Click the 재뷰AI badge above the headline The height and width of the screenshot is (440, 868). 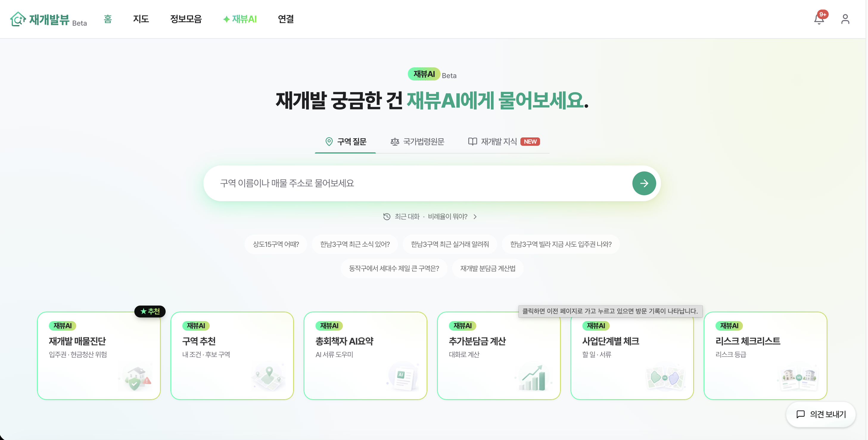pos(424,74)
